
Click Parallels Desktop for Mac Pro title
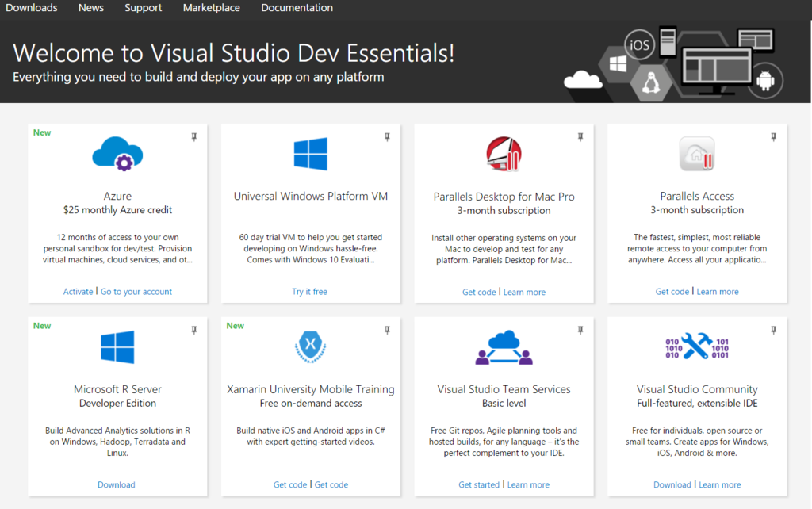tap(504, 197)
